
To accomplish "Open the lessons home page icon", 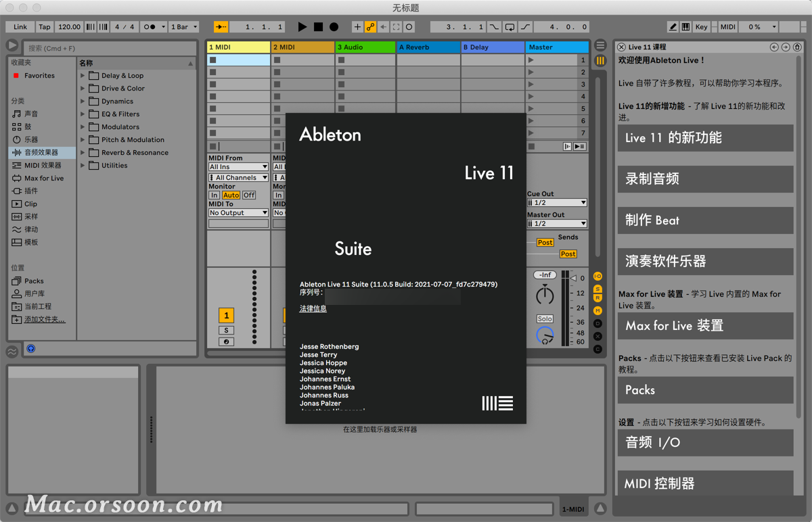I will point(797,47).
